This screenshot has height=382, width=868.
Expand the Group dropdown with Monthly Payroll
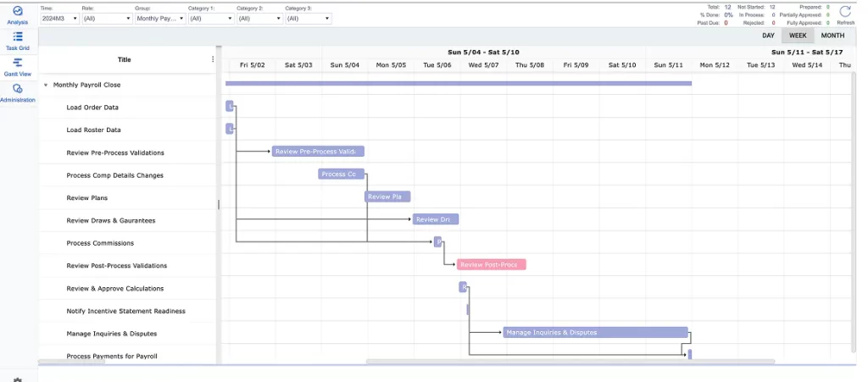159,18
